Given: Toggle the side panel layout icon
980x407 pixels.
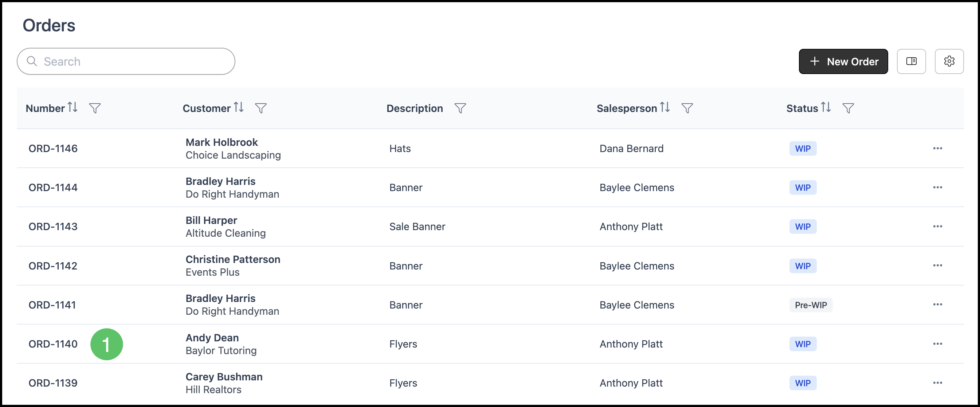Looking at the screenshot, I should 911,61.
